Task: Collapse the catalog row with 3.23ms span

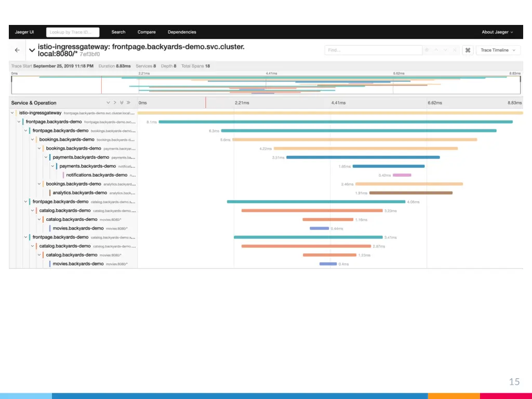Action: [x=33, y=211]
